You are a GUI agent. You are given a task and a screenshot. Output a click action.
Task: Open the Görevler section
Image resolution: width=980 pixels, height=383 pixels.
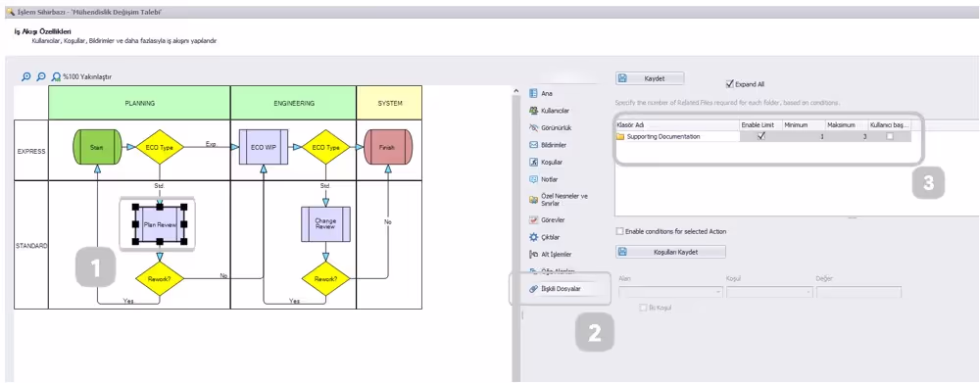point(548,220)
